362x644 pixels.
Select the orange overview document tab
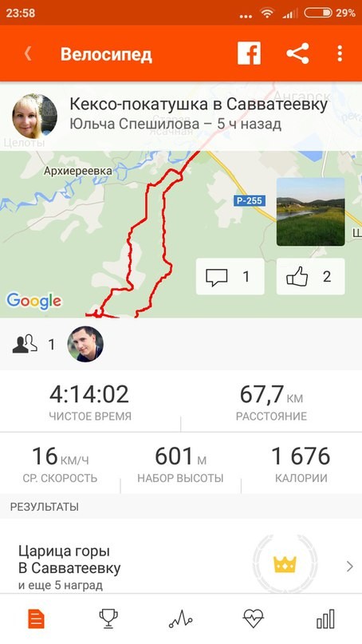(x=36, y=619)
